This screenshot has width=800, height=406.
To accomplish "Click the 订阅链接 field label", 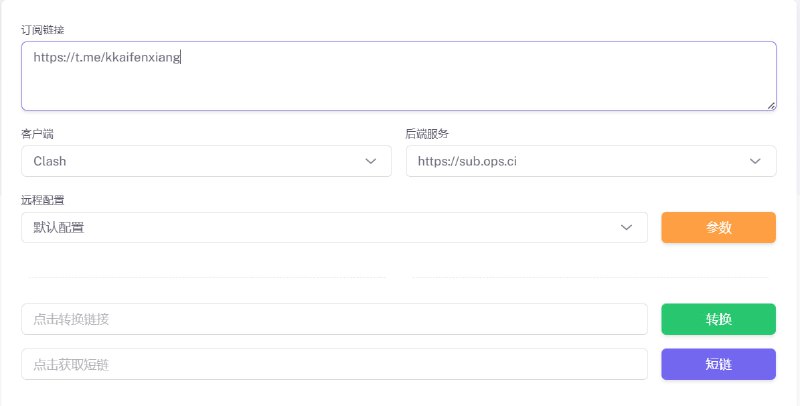I will (x=43, y=30).
